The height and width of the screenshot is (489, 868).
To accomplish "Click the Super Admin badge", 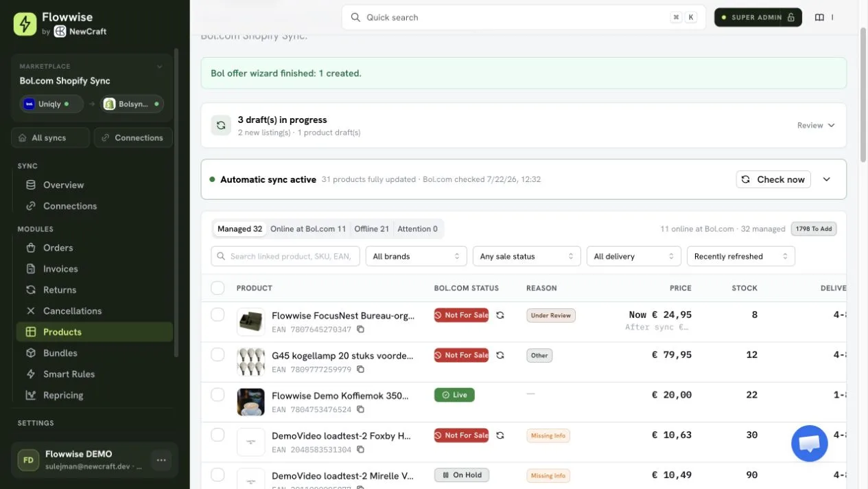I will click(x=758, y=17).
